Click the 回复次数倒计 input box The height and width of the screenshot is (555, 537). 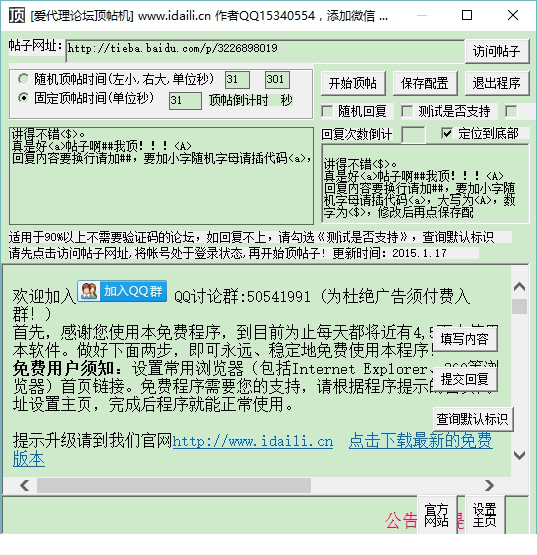[413, 135]
